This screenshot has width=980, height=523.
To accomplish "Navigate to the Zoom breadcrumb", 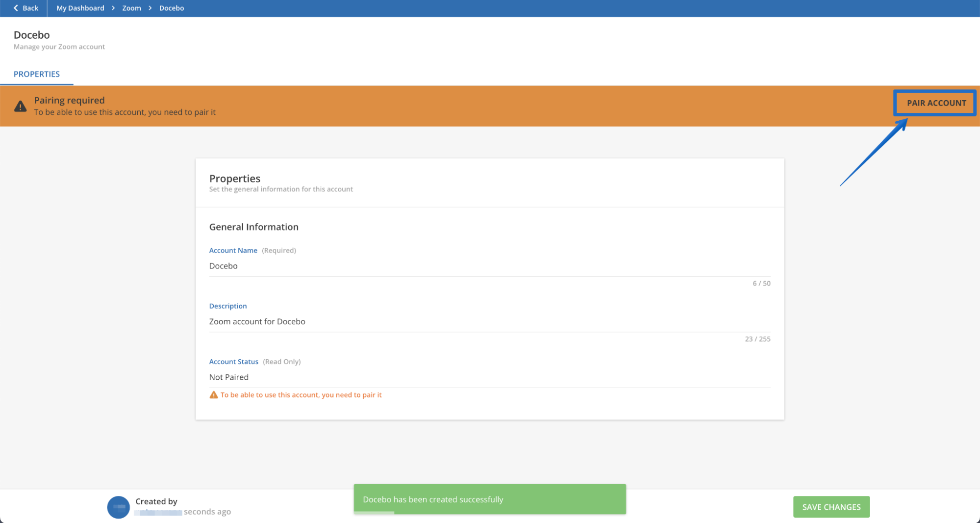I will [131, 8].
